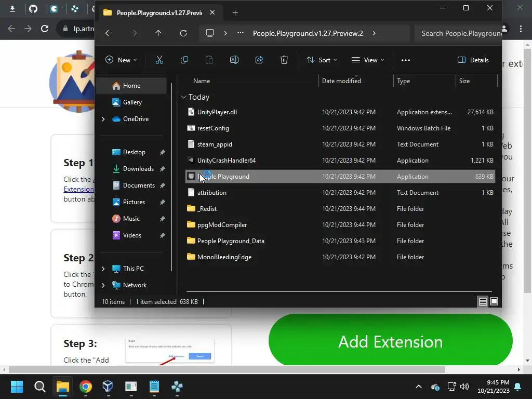Select ppgModCompiler folder
The height and width of the screenshot is (399, 532).
click(x=340, y=224)
